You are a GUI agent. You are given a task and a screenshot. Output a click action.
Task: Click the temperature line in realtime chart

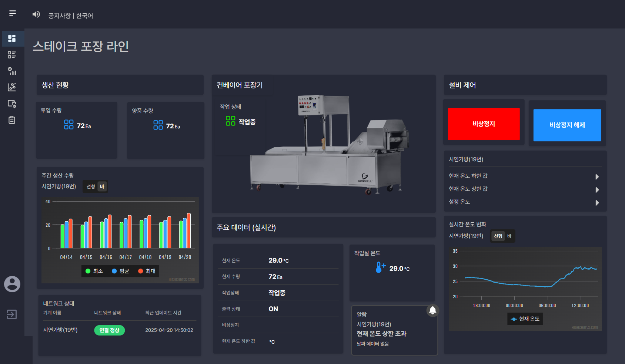531,277
